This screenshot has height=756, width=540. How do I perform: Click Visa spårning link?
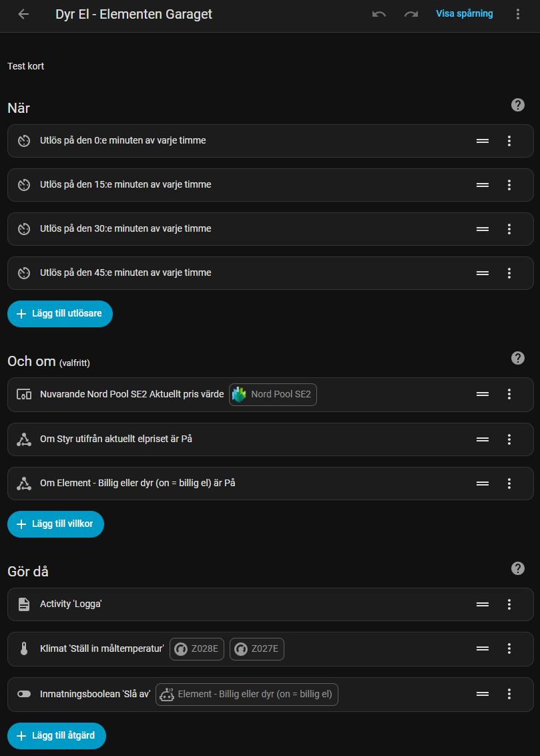click(465, 13)
